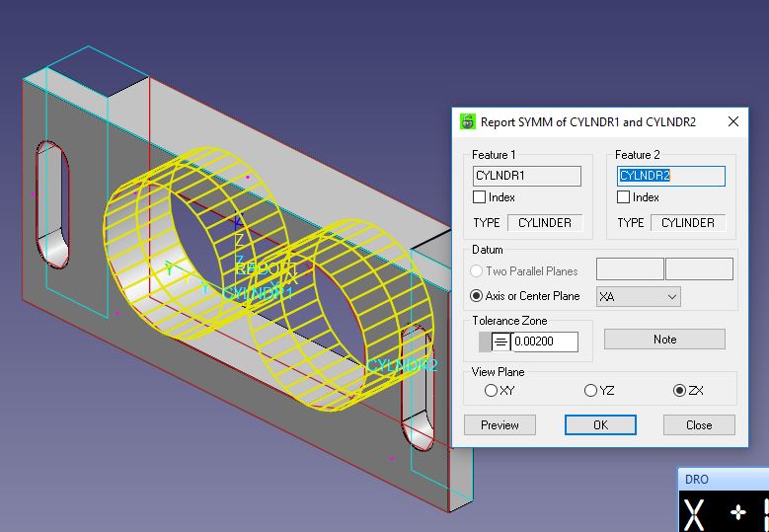The height and width of the screenshot is (532, 769).
Task: Select the Axis or Center Plane option
Action: [477, 296]
